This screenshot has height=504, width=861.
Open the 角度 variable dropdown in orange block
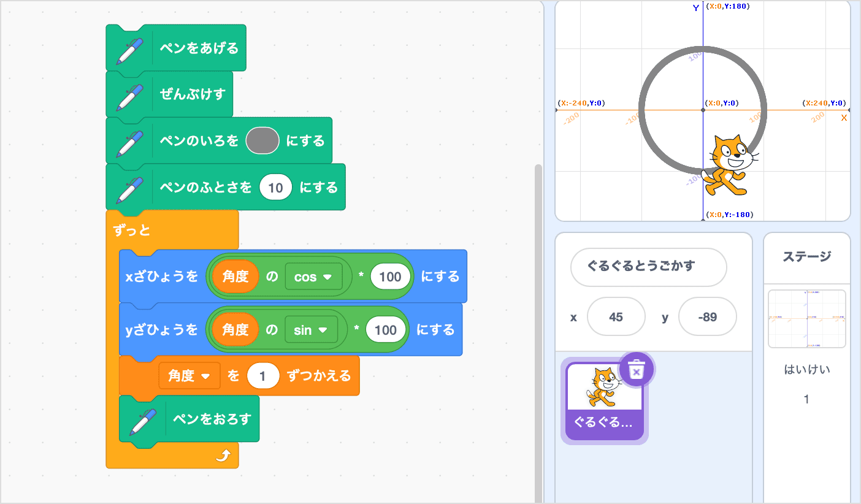189,376
